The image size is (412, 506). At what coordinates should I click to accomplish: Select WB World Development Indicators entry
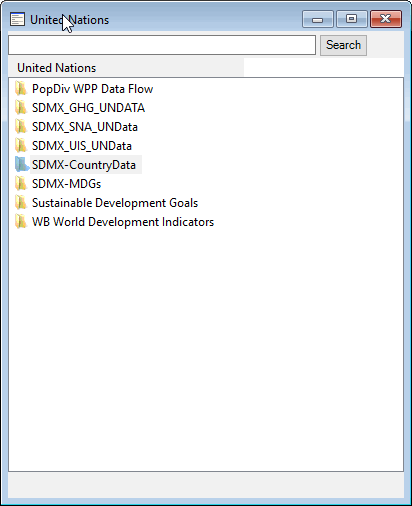click(x=123, y=222)
